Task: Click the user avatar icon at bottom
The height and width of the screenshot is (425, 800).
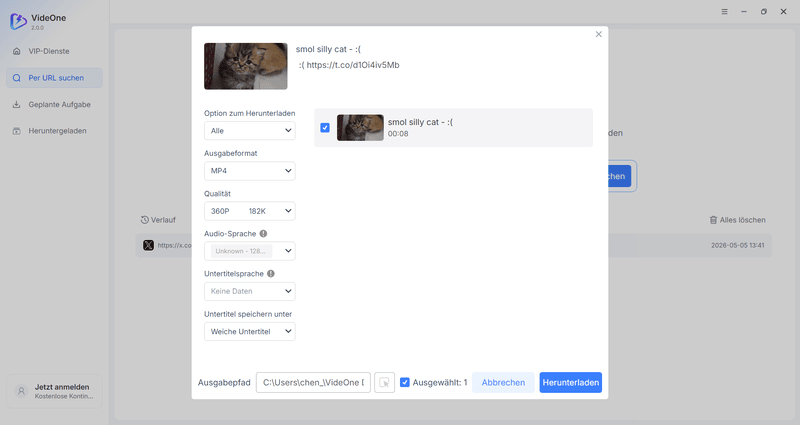Action: 21,391
